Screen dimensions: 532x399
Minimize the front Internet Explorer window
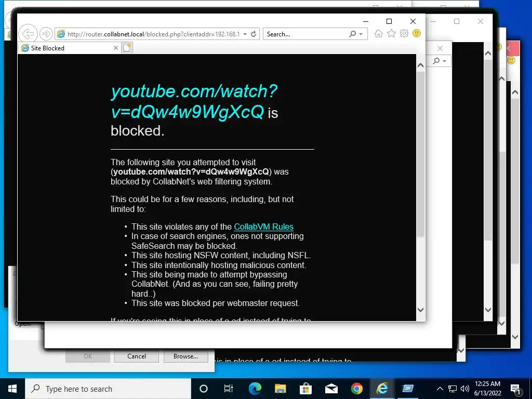coord(365,21)
